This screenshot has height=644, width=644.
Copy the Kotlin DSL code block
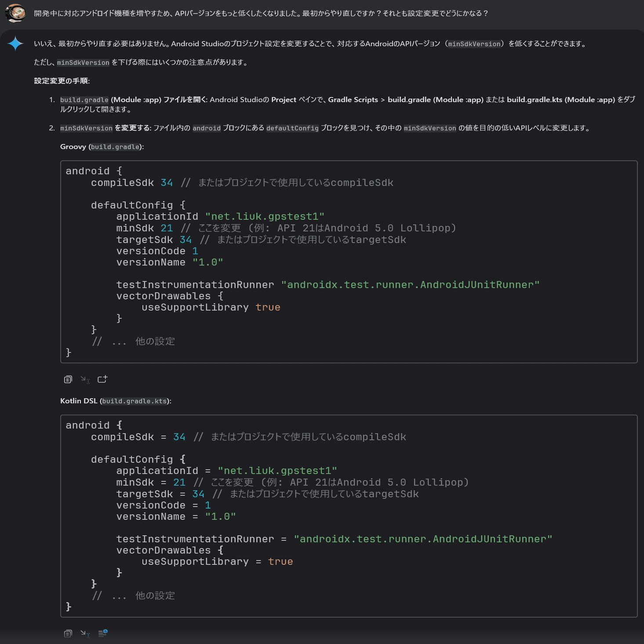click(x=68, y=633)
